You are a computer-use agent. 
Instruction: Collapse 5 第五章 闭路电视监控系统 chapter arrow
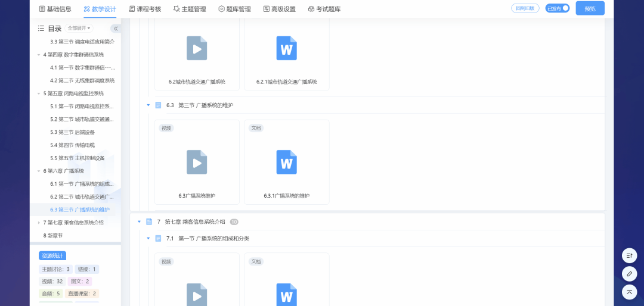39,93
